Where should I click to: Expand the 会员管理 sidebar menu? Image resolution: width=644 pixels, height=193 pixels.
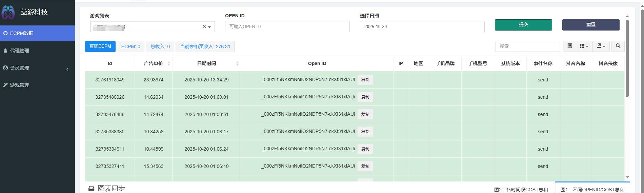point(37,68)
